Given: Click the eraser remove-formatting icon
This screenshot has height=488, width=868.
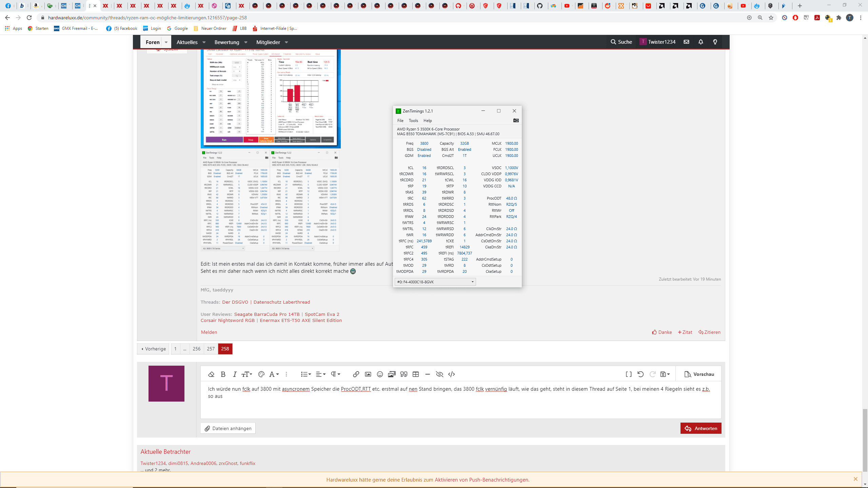Looking at the screenshot, I should tap(211, 374).
